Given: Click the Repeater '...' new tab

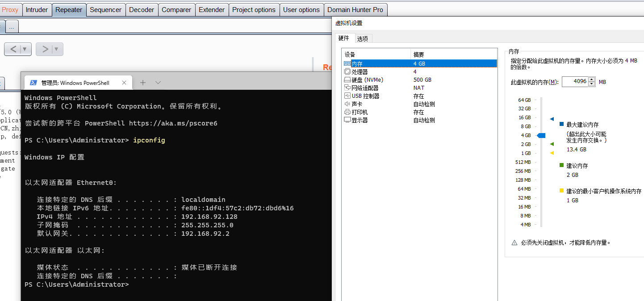Looking at the screenshot, I should (x=12, y=27).
